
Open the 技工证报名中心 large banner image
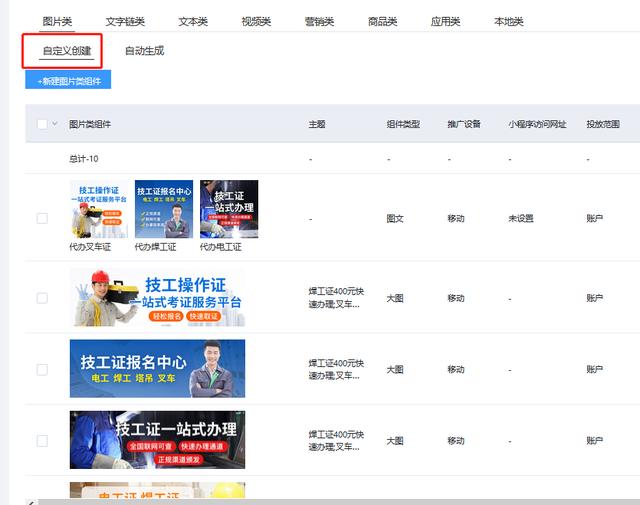point(158,369)
